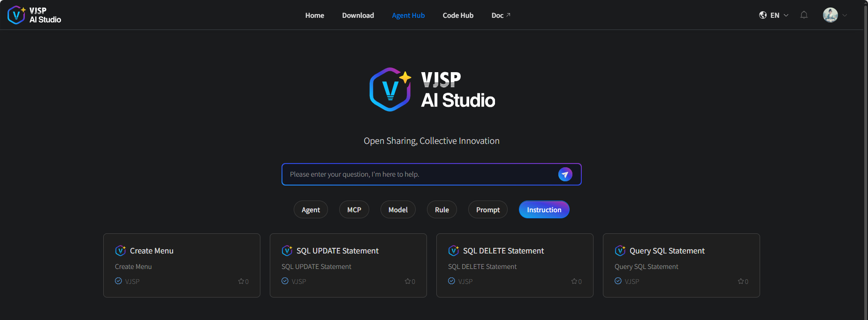Image resolution: width=868 pixels, height=320 pixels.
Task: Select the Prompt category button
Action: pos(488,209)
